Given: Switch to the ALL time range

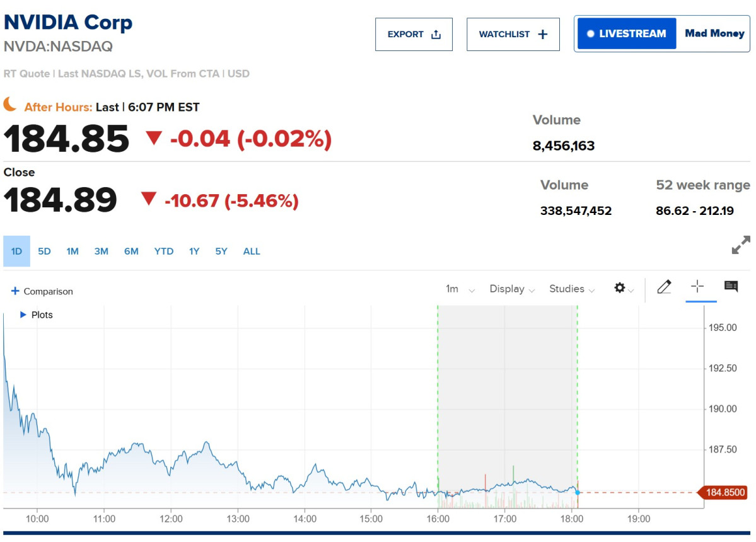Looking at the screenshot, I should tap(252, 251).
